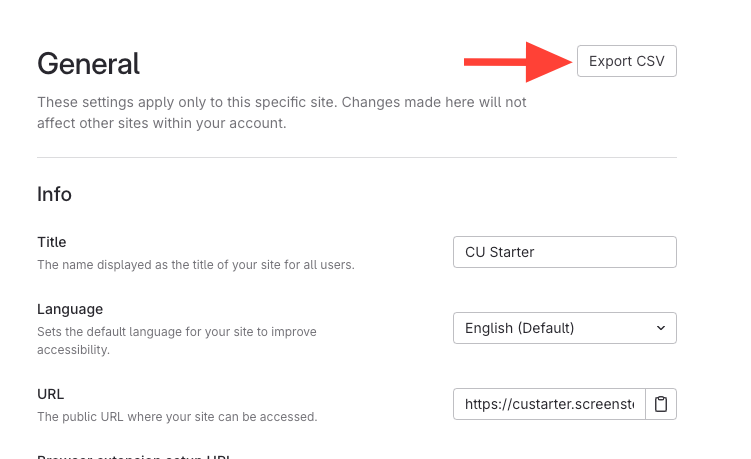Click the General page heading

click(x=89, y=63)
